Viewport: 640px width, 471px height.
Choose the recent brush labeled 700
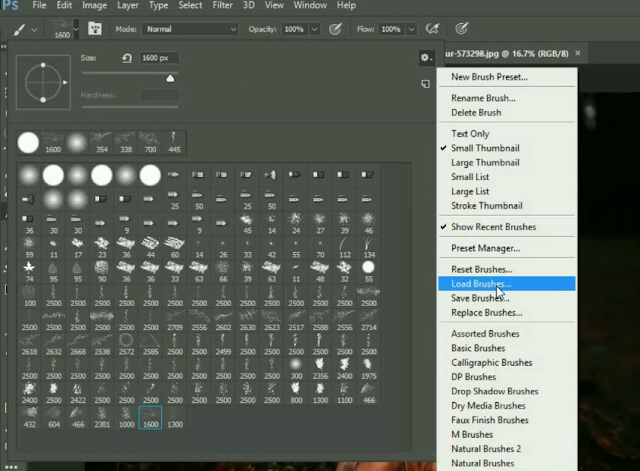(150, 142)
